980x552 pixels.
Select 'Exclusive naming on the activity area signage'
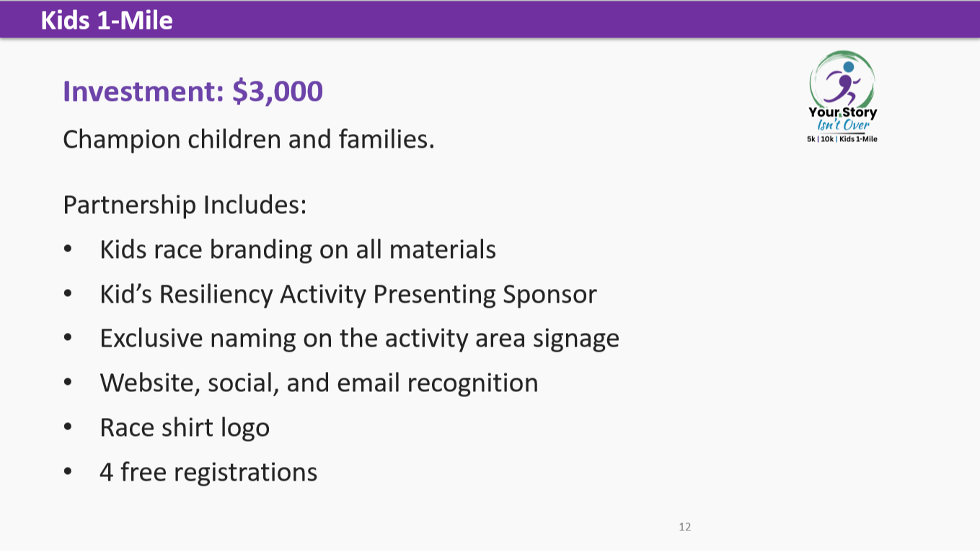pos(360,339)
